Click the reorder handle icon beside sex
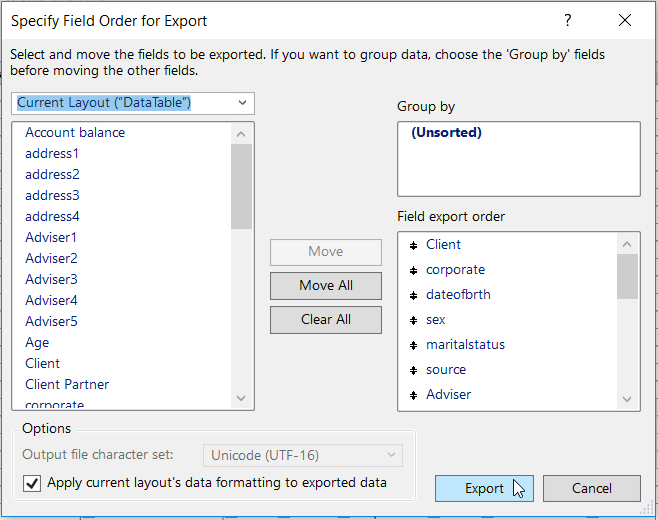Screen dimensions: 658x520 tap(413, 320)
